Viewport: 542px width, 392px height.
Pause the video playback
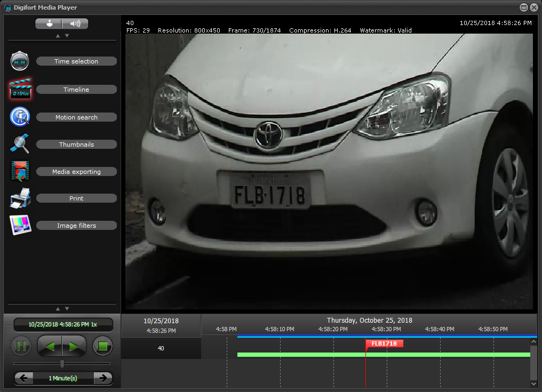(x=21, y=346)
